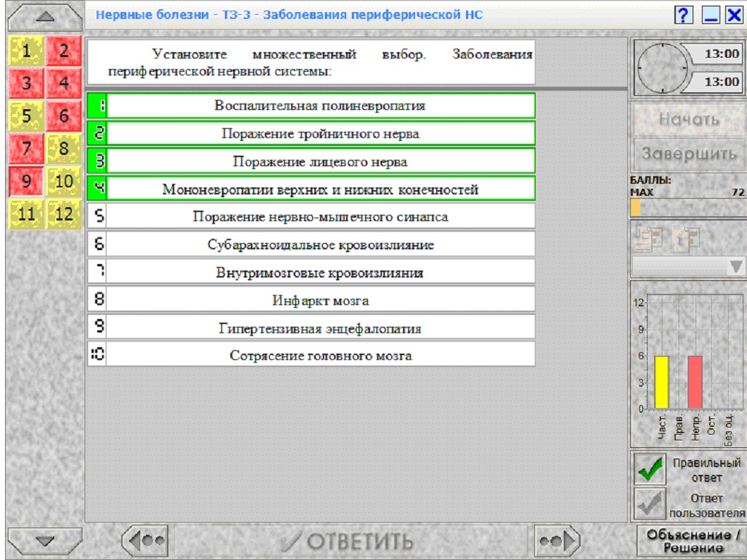Show 'Правильный ответ' check button
This screenshot has height=560, width=747.
(650, 469)
